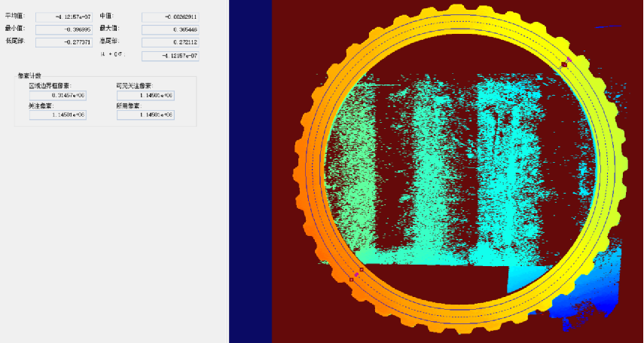Click the magenta handle at lower-left of ring
Screen dimensions: 644x343
[356, 274]
